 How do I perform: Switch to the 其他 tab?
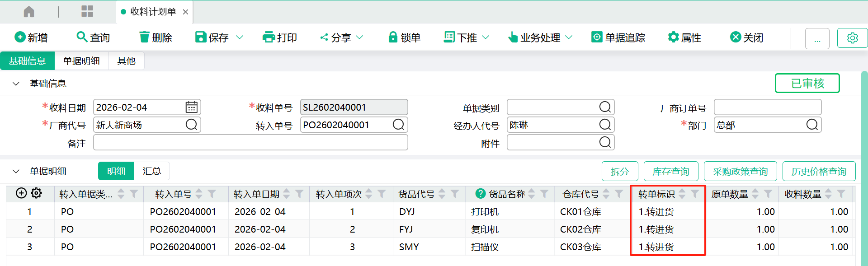pyautogui.click(x=126, y=61)
